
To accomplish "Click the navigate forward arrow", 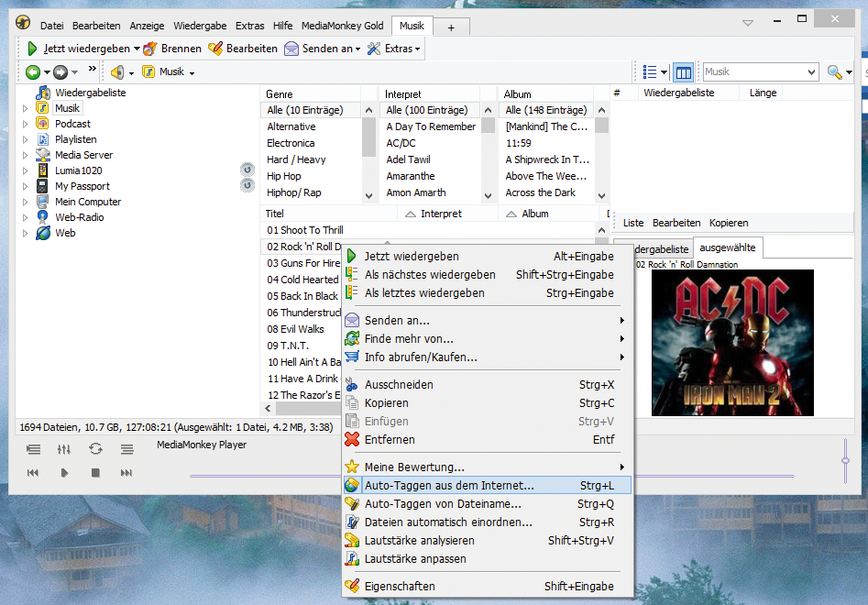I will (x=60, y=71).
